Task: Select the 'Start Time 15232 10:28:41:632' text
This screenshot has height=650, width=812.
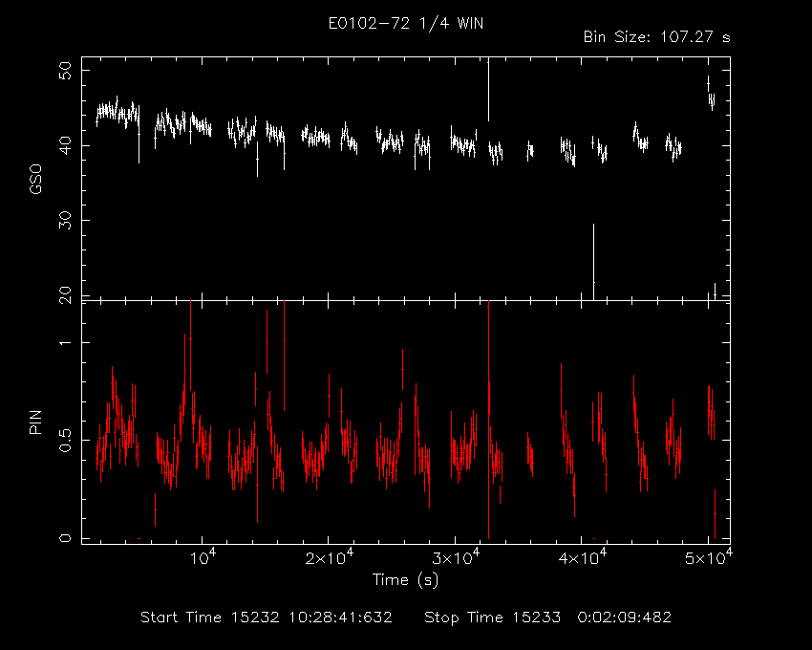Action: tap(267, 617)
